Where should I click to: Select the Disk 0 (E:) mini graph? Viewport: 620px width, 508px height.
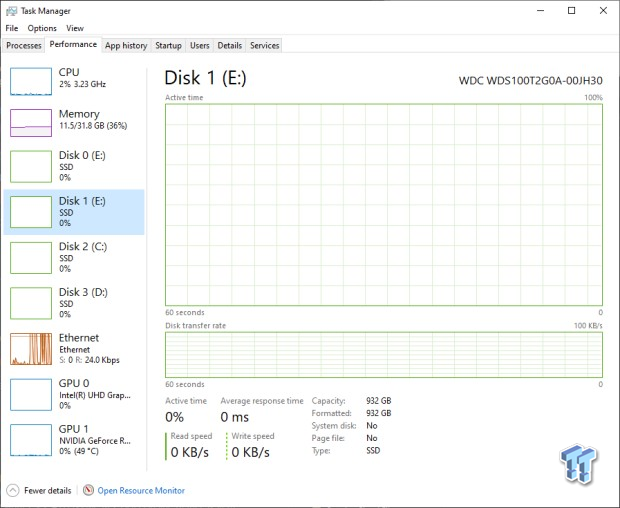point(31,166)
